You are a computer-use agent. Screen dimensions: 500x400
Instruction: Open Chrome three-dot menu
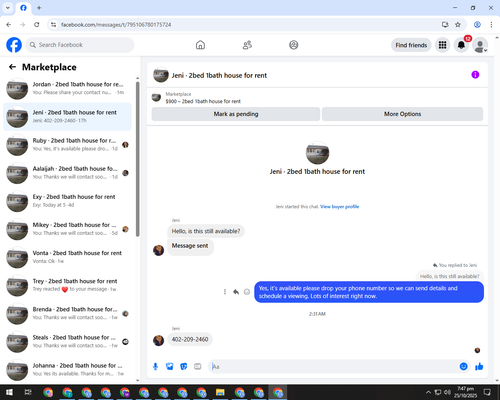click(491, 25)
